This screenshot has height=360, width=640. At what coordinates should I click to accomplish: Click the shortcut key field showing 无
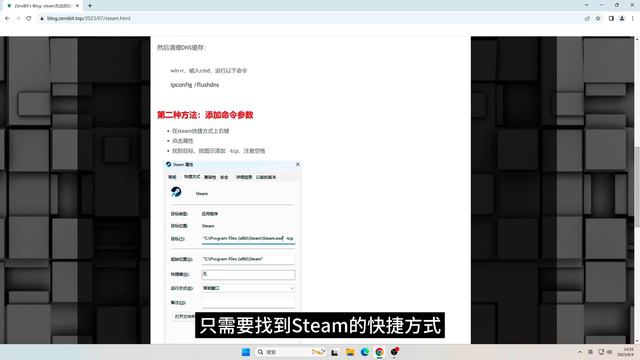[x=248, y=274]
